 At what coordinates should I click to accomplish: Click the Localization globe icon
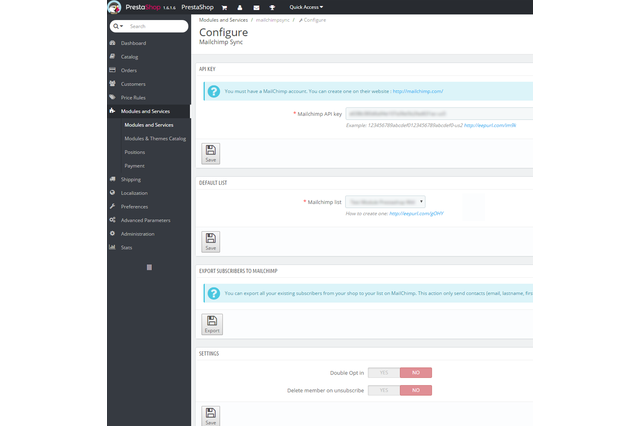pyautogui.click(x=112, y=193)
